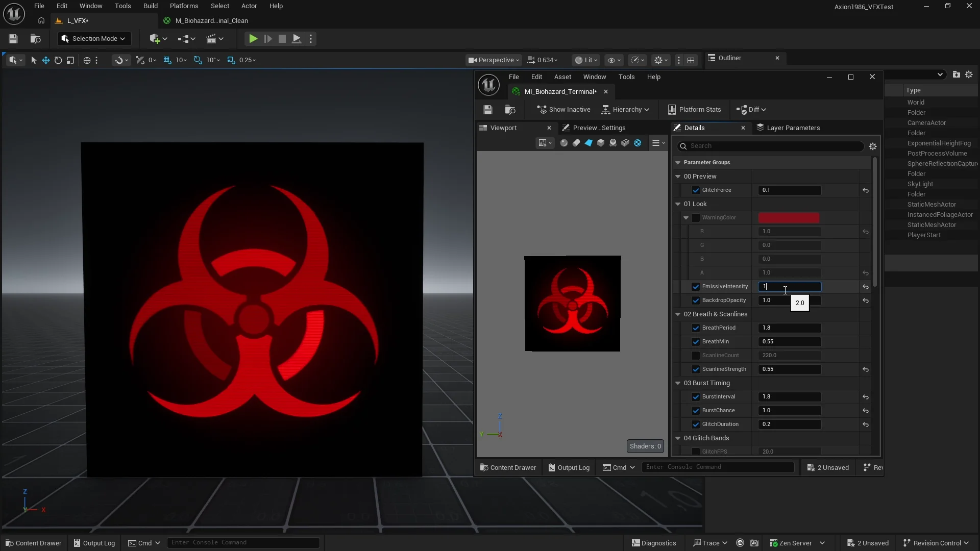Save current level with the main toolbar save icon
This screenshot has width=980, height=551.
13,39
